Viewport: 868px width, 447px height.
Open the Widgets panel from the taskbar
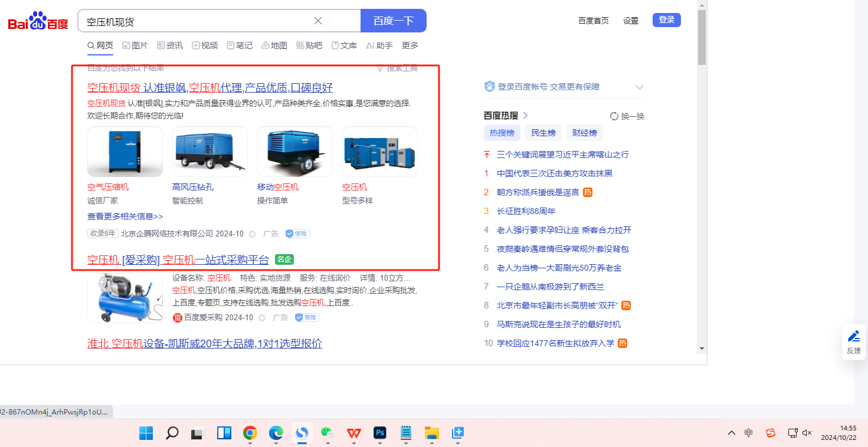pyautogui.click(x=224, y=433)
